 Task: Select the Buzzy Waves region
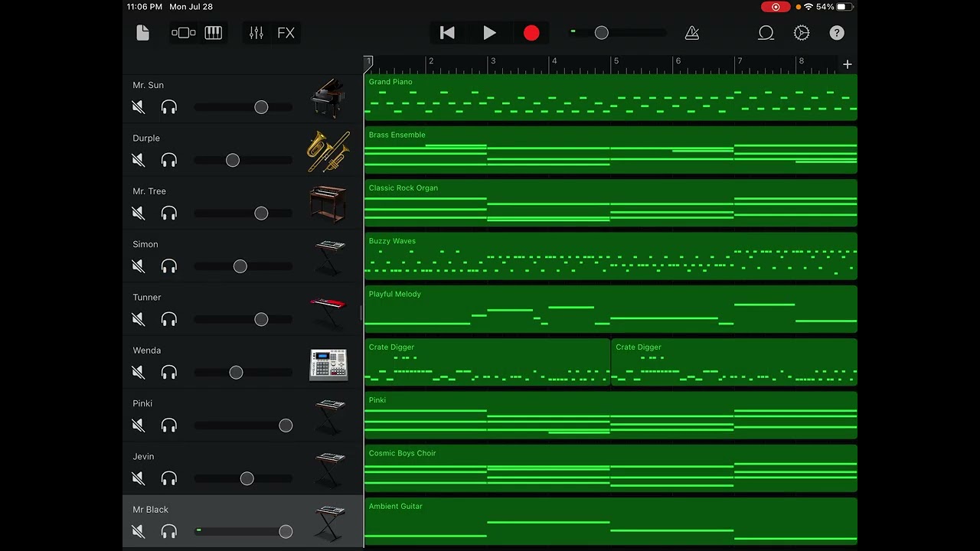611,256
